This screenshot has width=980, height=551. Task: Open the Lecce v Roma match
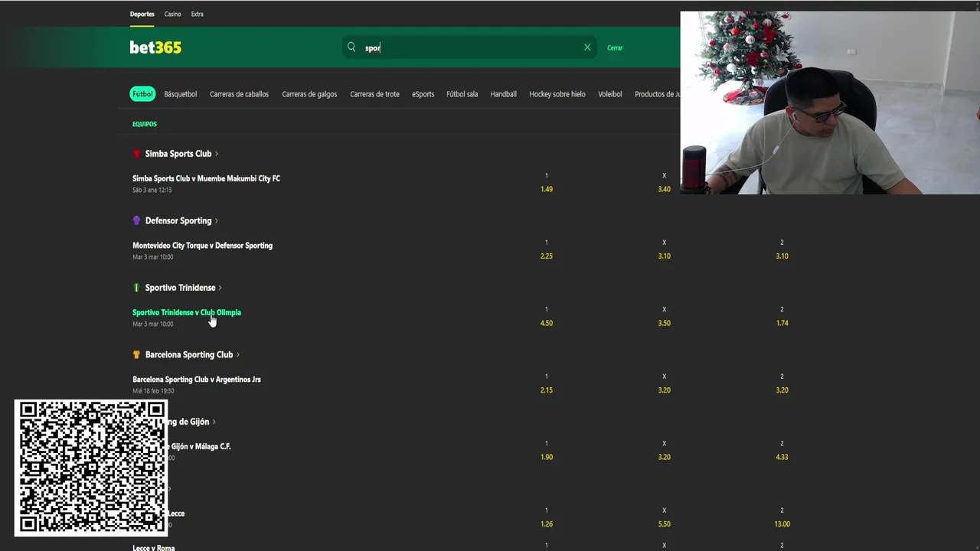pos(154,548)
